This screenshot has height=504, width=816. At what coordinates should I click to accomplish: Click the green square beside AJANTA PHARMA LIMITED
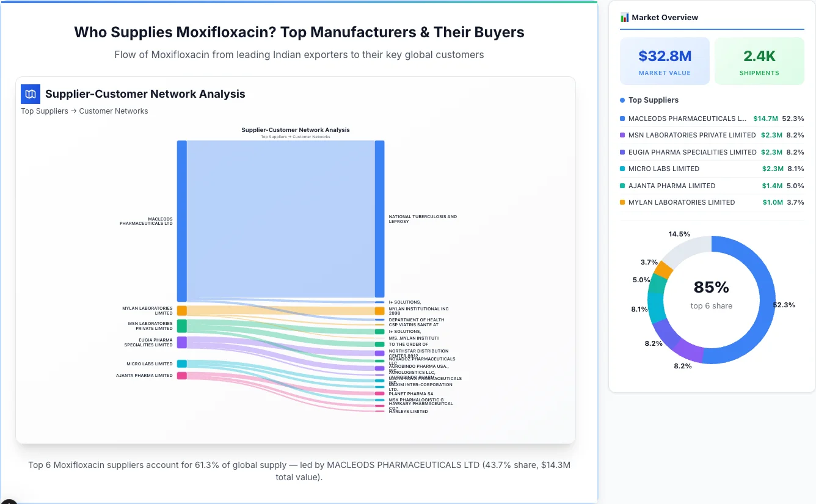623,185
